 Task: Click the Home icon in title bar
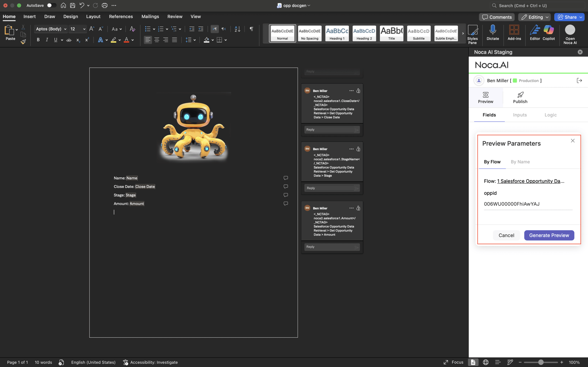click(63, 5)
